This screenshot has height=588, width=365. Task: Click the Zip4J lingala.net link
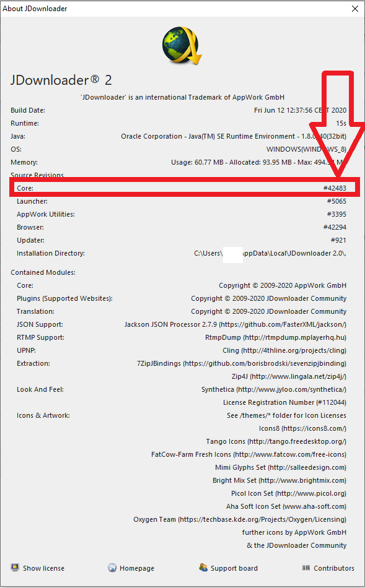tap(289, 376)
